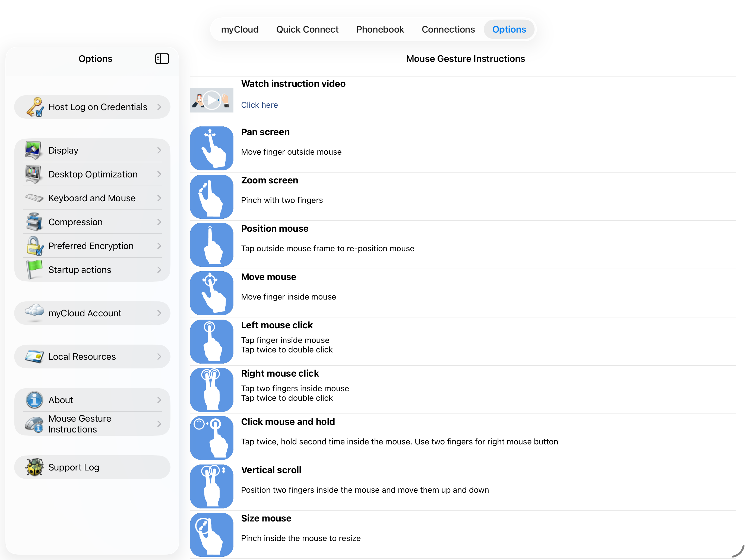Switch to the myCloud tab

coord(240,29)
